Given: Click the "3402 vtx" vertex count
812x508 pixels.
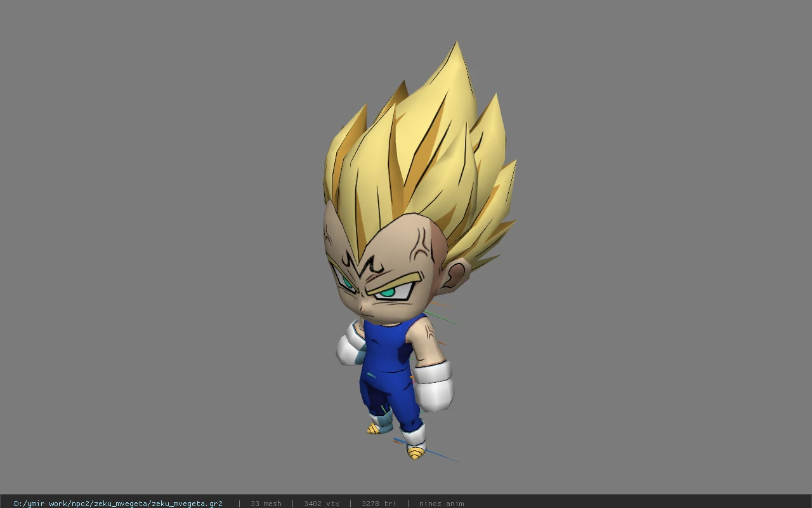Looking at the screenshot, I should [321, 504].
